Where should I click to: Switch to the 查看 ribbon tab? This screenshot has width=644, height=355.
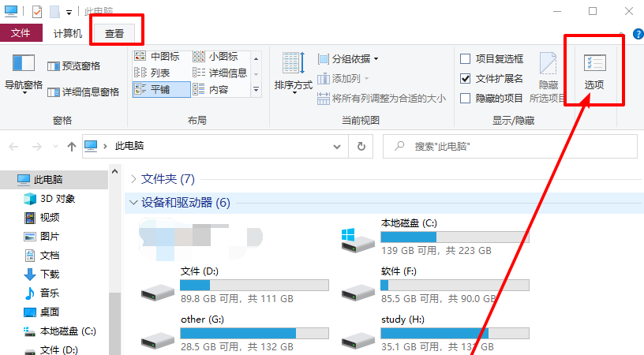point(114,33)
